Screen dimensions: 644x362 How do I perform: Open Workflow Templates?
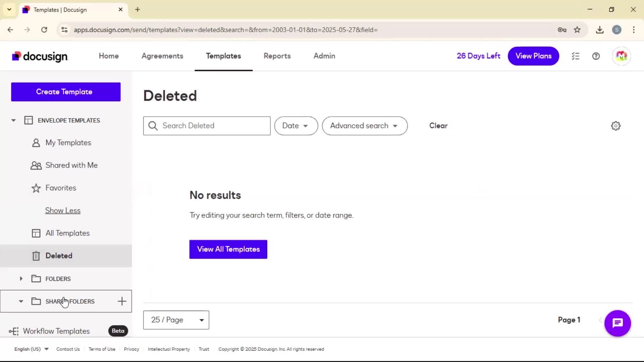click(56, 331)
